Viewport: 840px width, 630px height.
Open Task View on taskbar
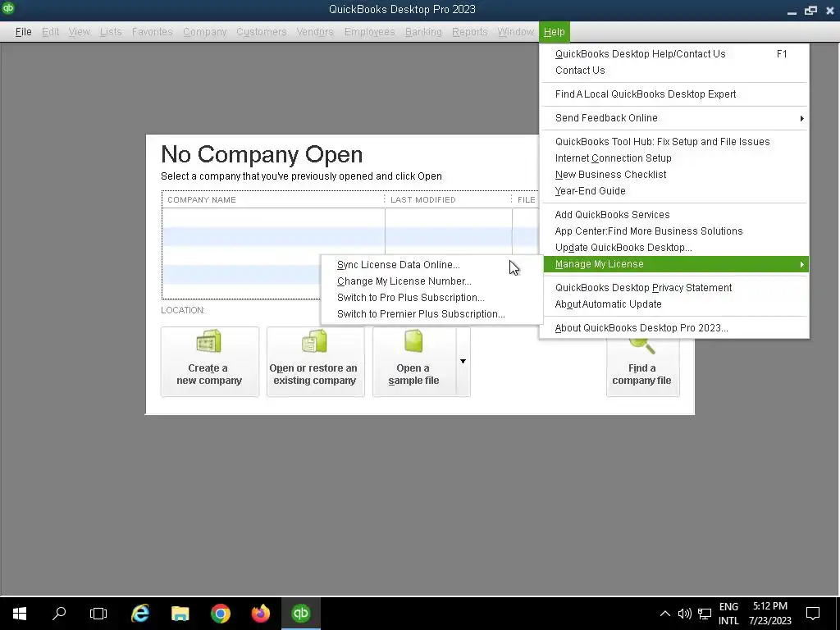tap(98, 614)
